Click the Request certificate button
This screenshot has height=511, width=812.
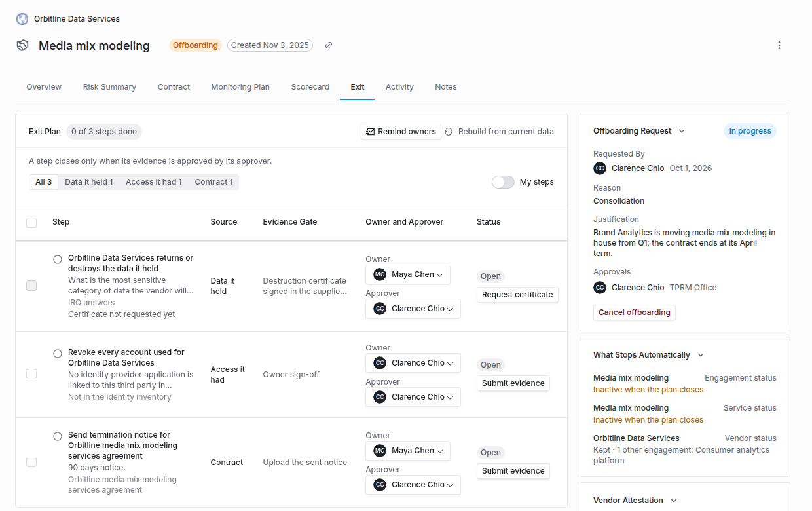(x=517, y=295)
